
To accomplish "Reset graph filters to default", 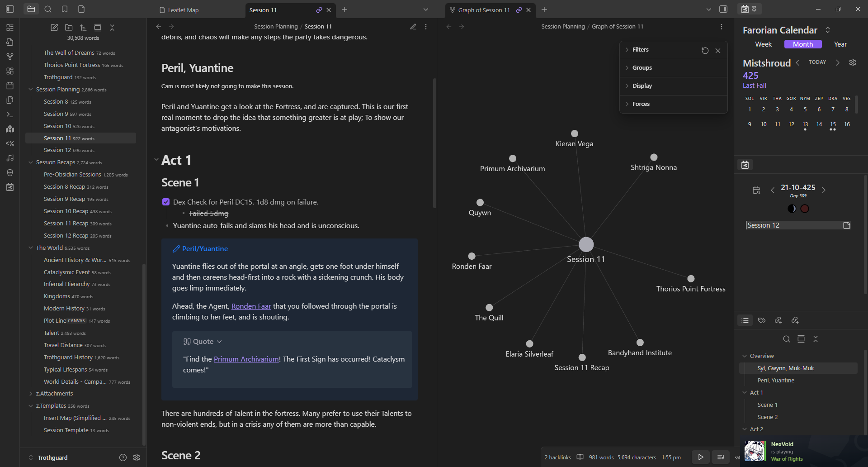I will click(705, 50).
